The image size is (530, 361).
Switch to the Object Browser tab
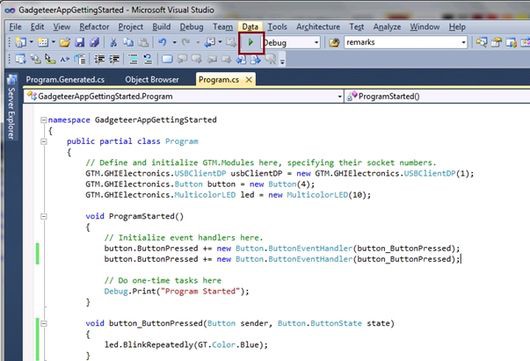point(152,80)
